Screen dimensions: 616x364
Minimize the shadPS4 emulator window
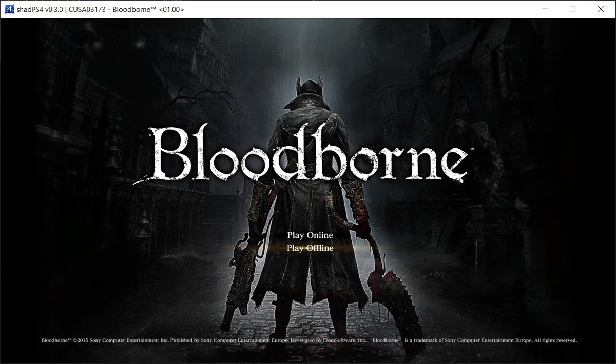click(x=545, y=9)
